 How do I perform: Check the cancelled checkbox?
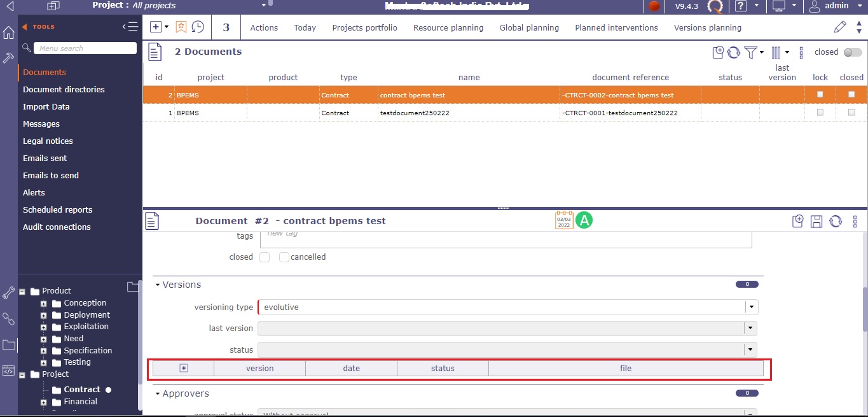click(284, 257)
